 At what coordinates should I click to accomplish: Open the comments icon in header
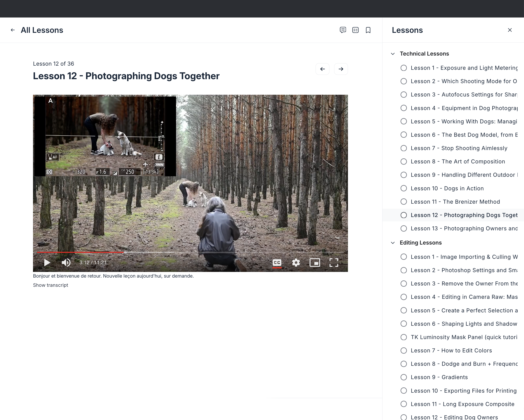coord(343,30)
